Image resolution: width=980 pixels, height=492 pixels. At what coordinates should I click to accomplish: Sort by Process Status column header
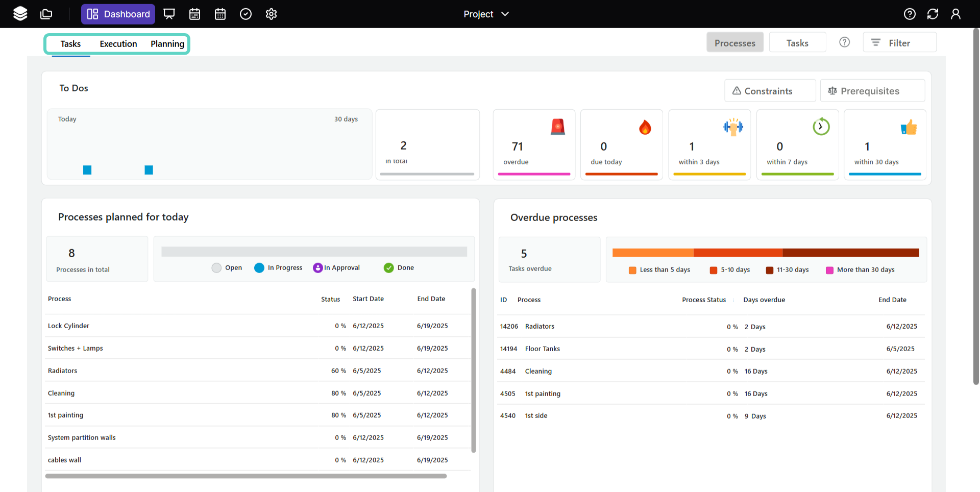pos(703,300)
